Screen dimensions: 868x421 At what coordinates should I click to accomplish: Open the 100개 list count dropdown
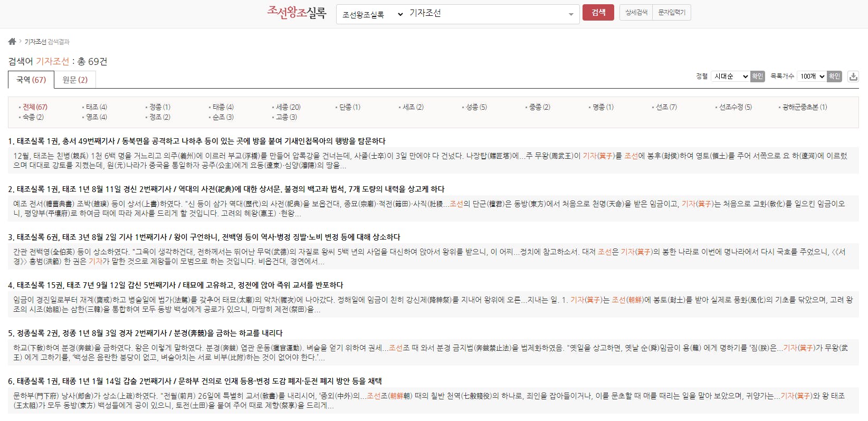812,76
